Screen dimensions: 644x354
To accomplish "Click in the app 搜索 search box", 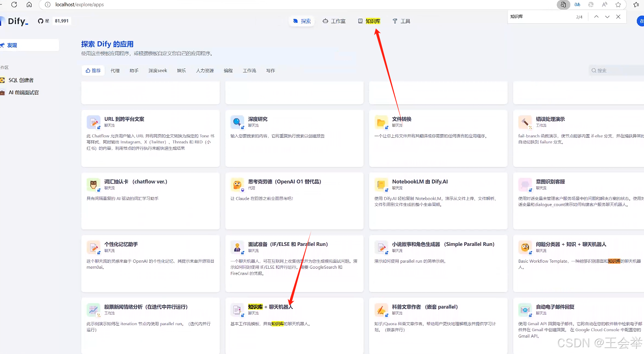I will [x=616, y=70].
